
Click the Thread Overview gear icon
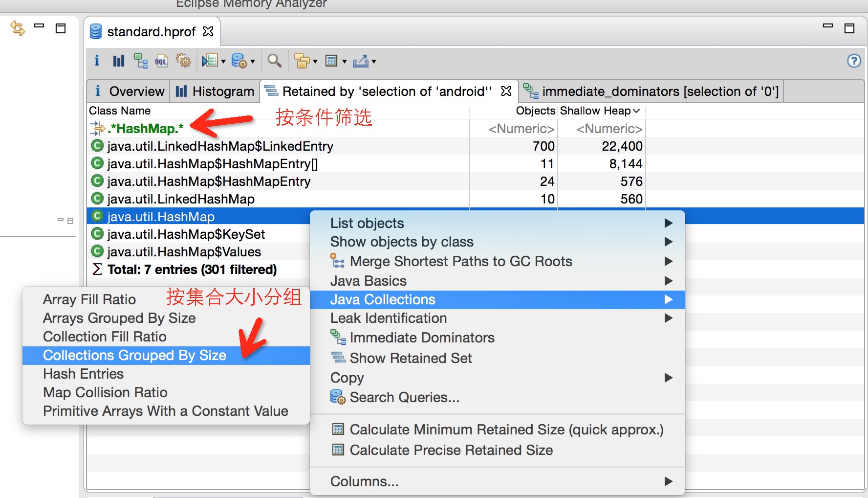(184, 61)
